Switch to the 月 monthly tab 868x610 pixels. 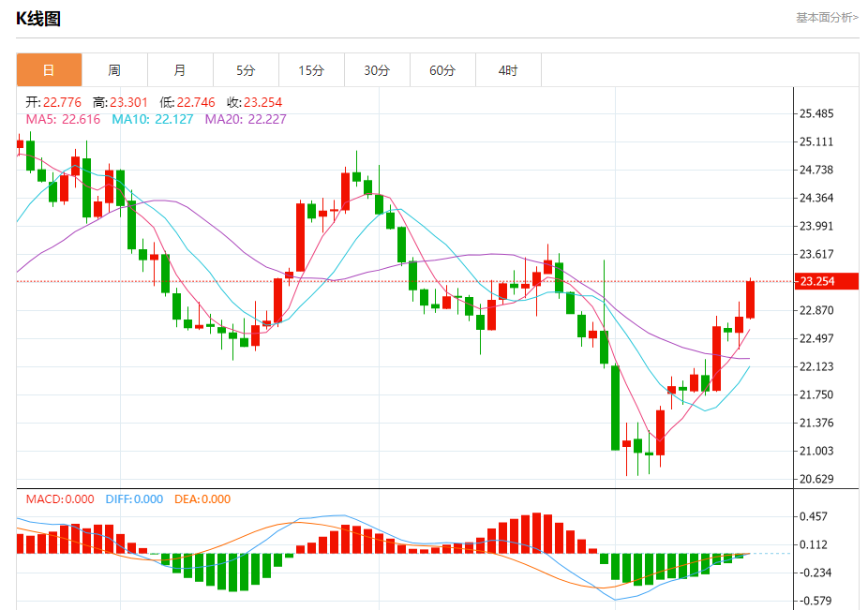(180, 70)
